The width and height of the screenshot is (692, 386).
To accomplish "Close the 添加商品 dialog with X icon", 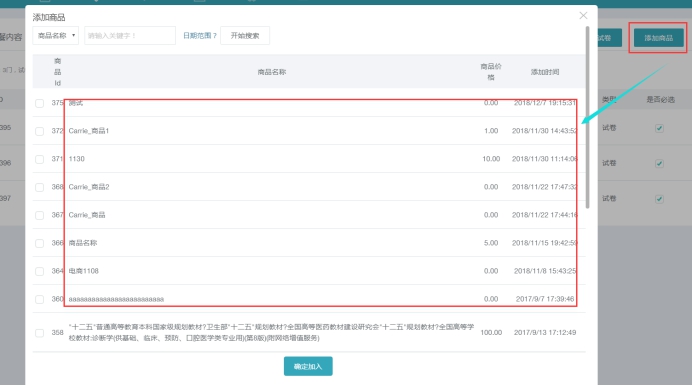I will pos(583,16).
